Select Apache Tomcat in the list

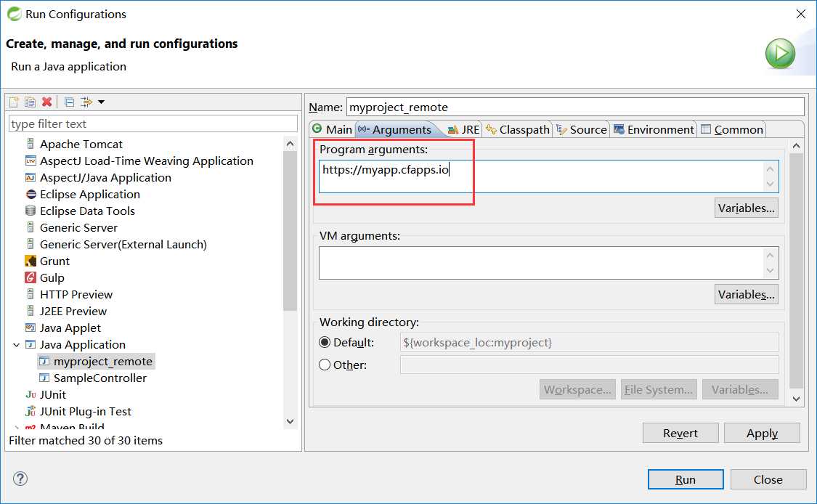pos(81,144)
